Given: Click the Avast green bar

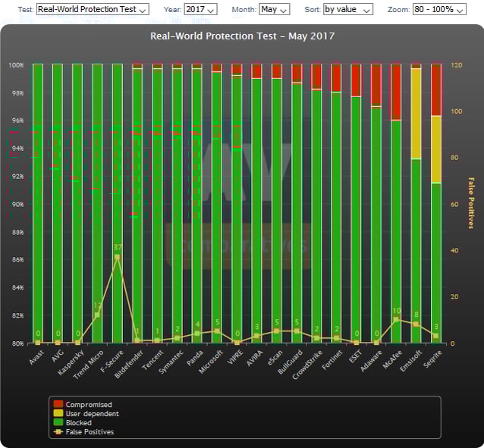Looking at the screenshot, I should point(38,203).
